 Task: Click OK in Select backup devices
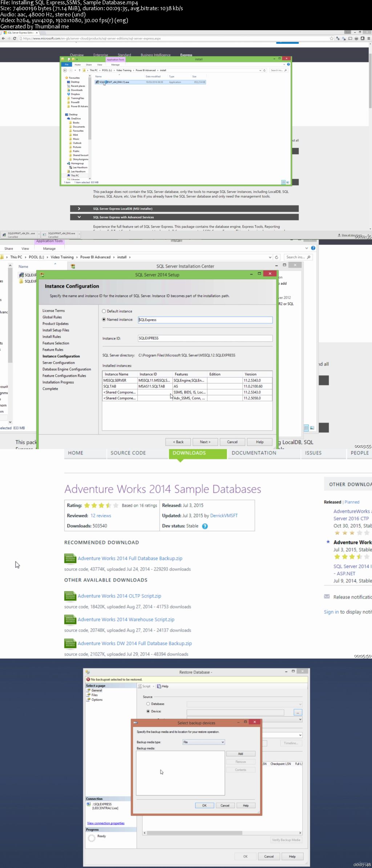(204, 805)
